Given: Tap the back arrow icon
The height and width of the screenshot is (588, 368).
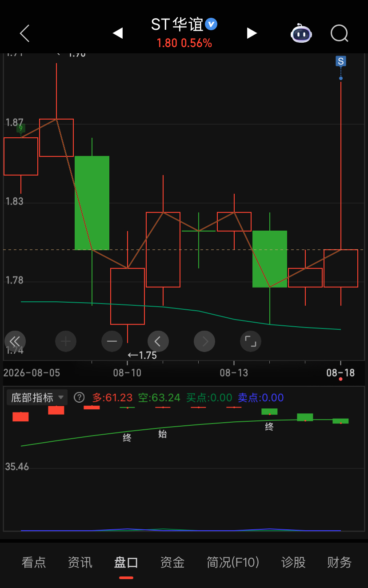Looking at the screenshot, I should click(x=25, y=33).
